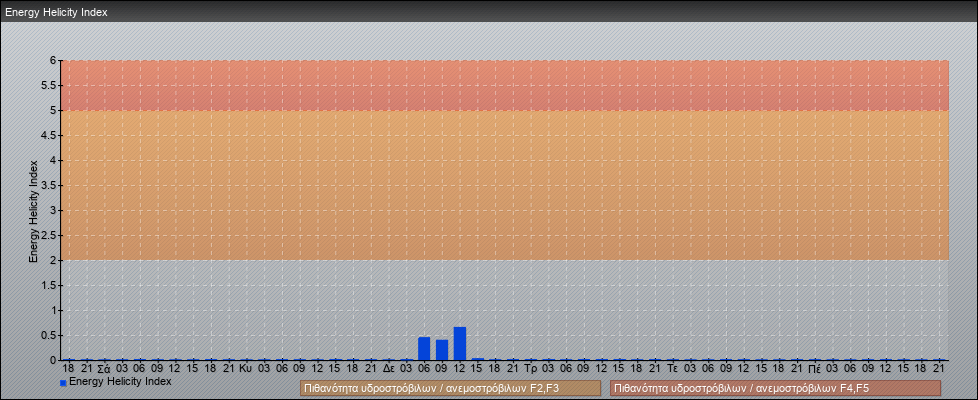Select the Κυ day label on time axis
This screenshot has width=978, height=400.
point(245,369)
